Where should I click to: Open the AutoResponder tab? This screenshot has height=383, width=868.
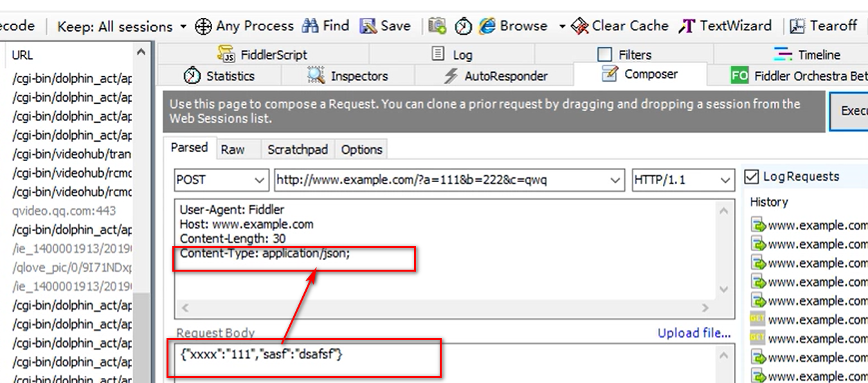click(x=495, y=76)
